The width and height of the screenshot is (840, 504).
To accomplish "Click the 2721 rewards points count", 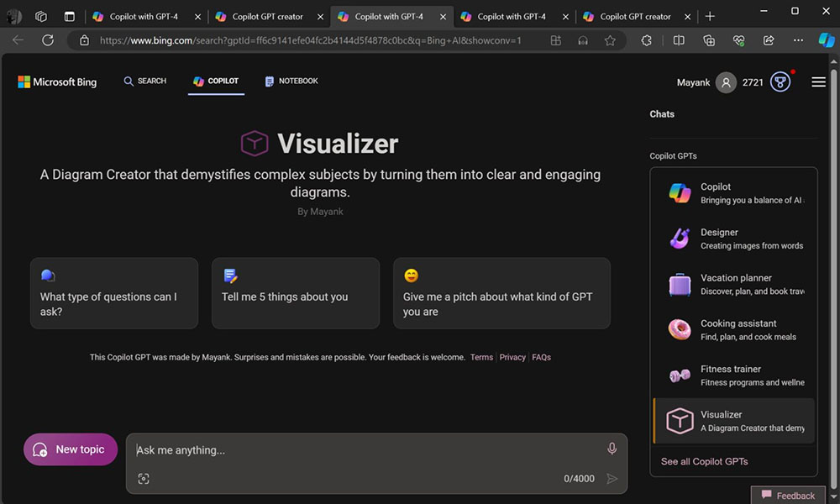I will [x=753, y=82].
